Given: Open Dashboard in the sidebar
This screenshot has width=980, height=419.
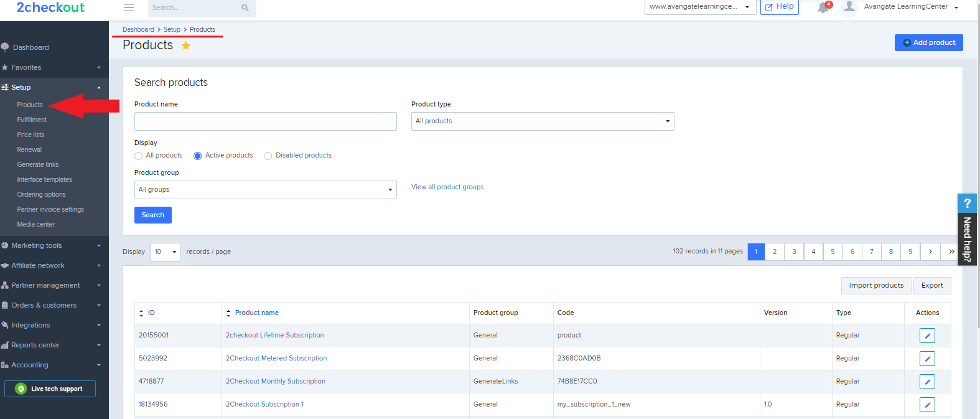Looking at the screenshot, I should click(x=30, y=47).
